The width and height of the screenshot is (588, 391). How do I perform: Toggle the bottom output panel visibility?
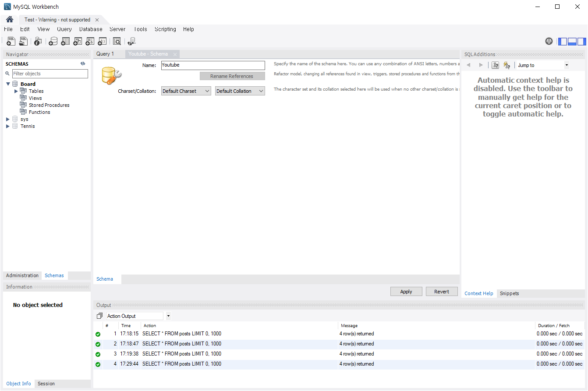pos(572,42)
